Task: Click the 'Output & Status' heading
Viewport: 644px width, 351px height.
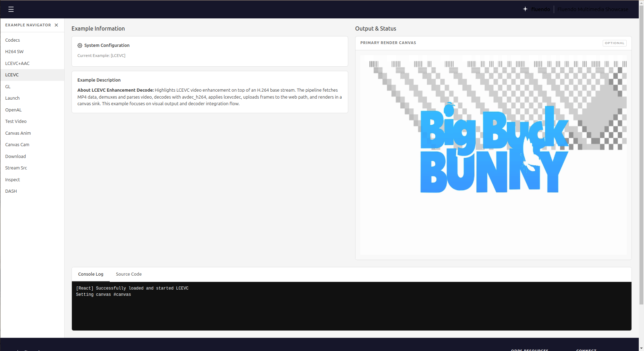Action: pyautogui.click(x=376, y=29)
